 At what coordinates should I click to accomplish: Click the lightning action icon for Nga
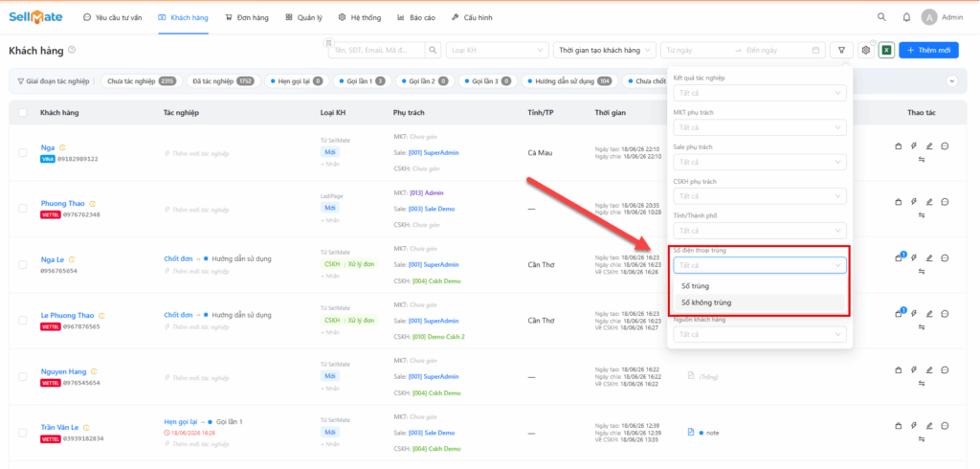coord(914,146)
